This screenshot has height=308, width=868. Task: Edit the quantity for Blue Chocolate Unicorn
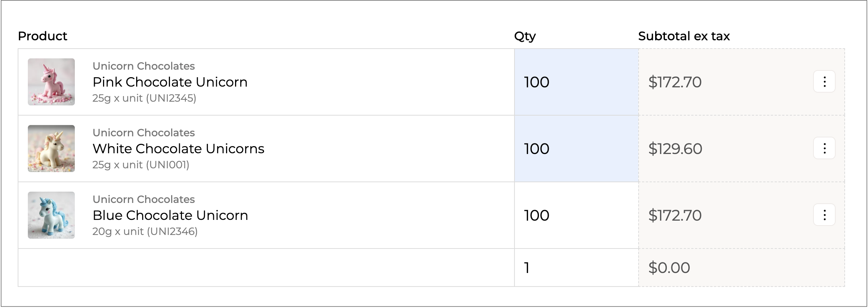click(575, 215)
